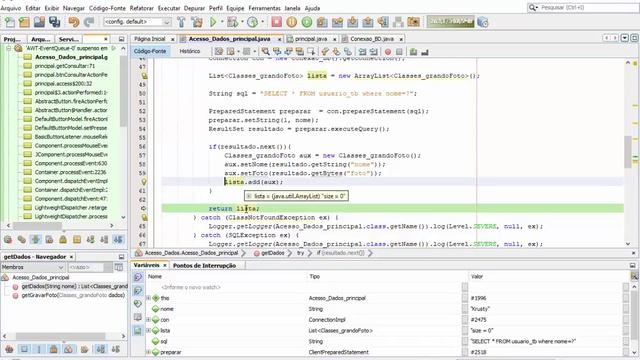Click the garbage collection icon beside memory bar
Viewport: 640px width, 360px height.
(482, 22)
